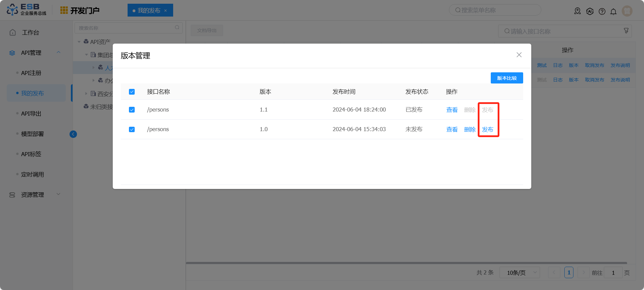Uncheck the version 1.0 row checkbox

point(132,129)
